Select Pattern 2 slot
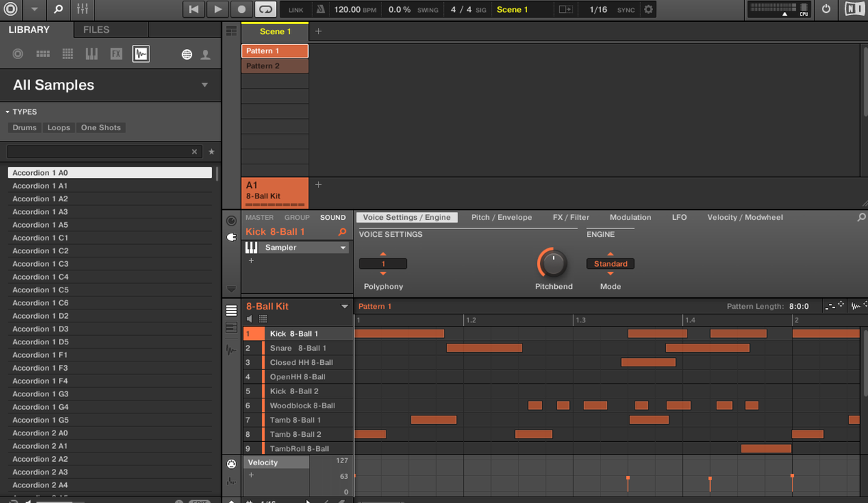 pyautogui.click(x=275, y=66)
